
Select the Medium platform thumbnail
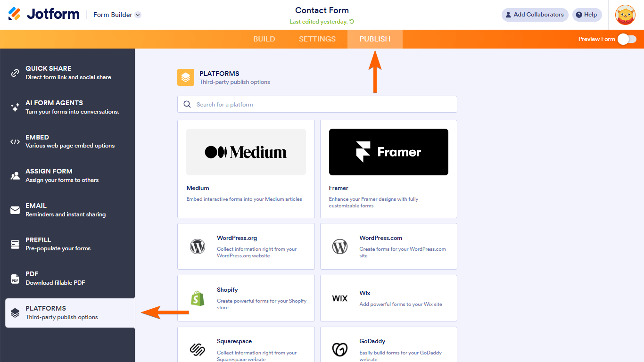coord(246,152)
